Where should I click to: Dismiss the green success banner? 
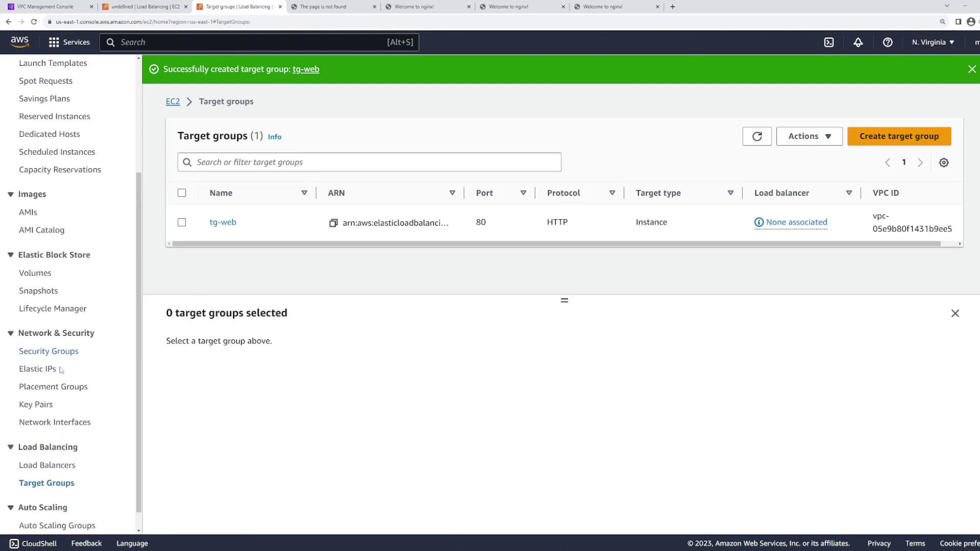[972, 69]
